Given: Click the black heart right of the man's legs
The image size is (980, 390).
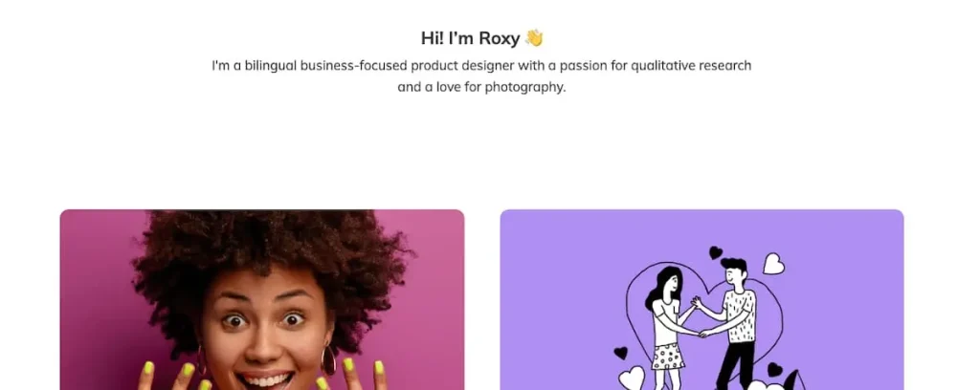Looking at the screenshot, I should [x=774, y=370].
